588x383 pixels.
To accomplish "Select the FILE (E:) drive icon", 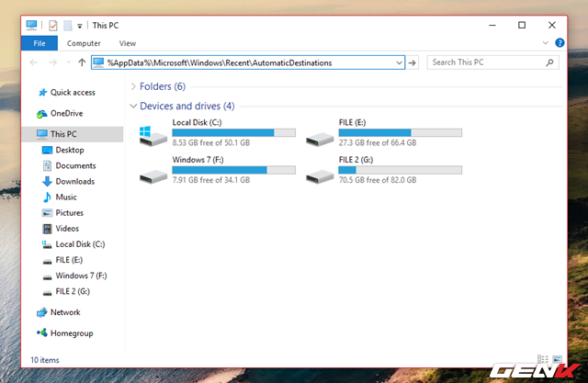I will coord(320,140).
